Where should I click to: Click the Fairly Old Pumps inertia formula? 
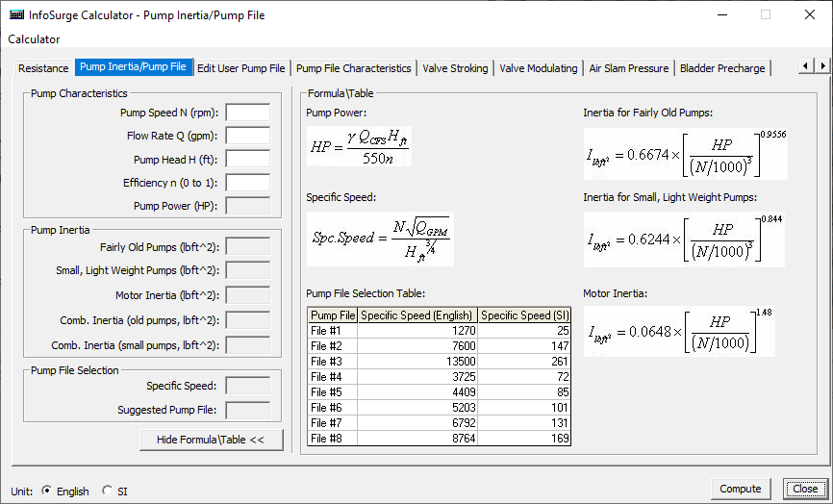685,154
